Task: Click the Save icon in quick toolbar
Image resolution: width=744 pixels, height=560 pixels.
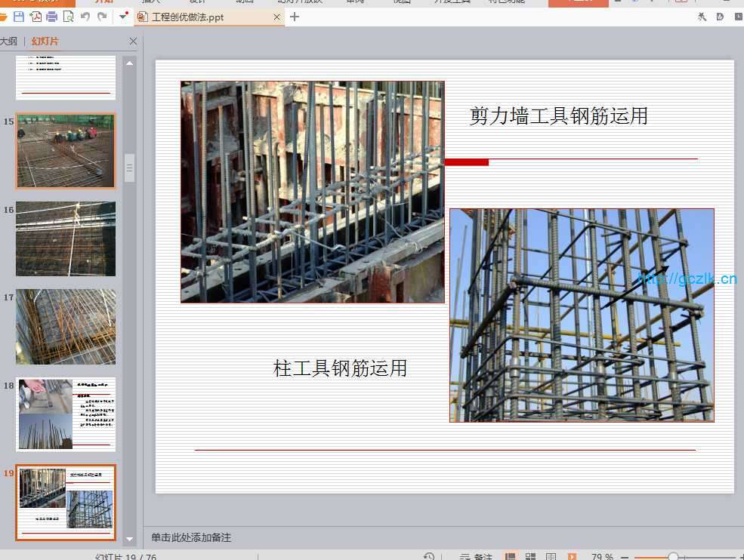Action: [19, 17]
